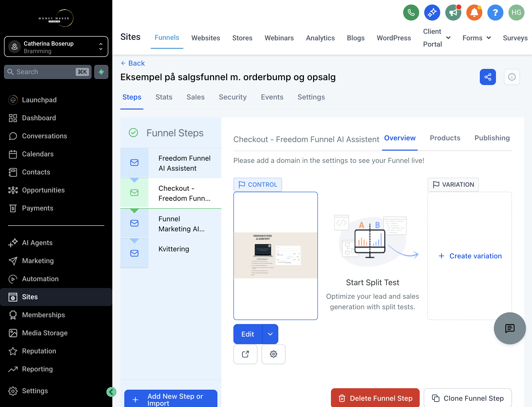Click the Back link
This screenshot has height=407, width=532.
click(x=133, y=63)
